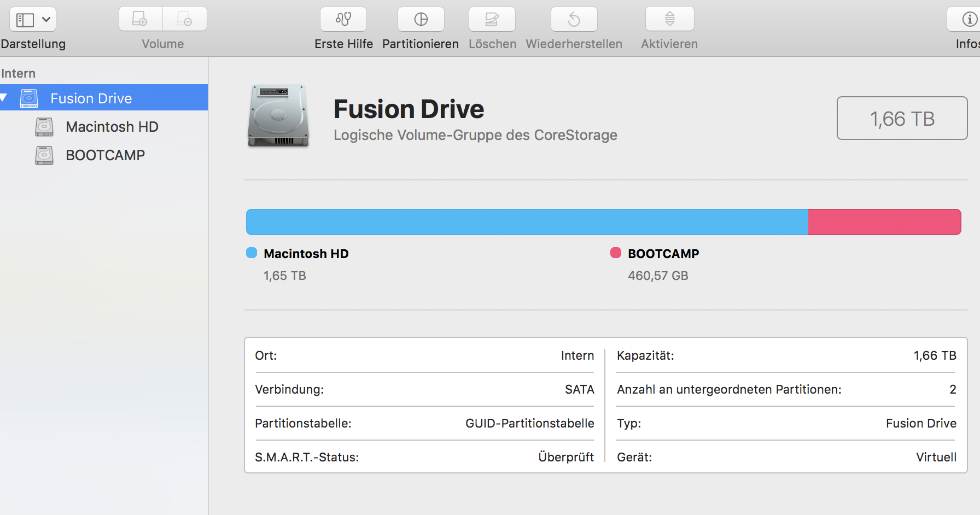
Task: Click the Löschen erase icon
Action: 492,20
